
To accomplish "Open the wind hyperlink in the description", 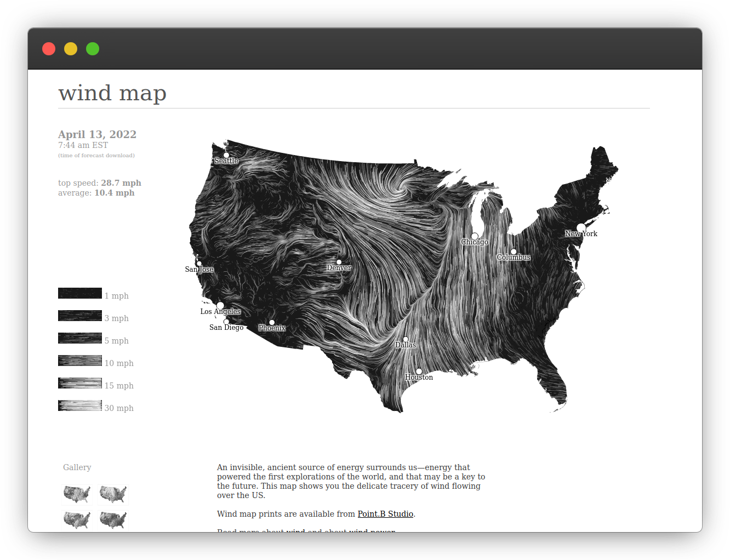I will (294, 530).
